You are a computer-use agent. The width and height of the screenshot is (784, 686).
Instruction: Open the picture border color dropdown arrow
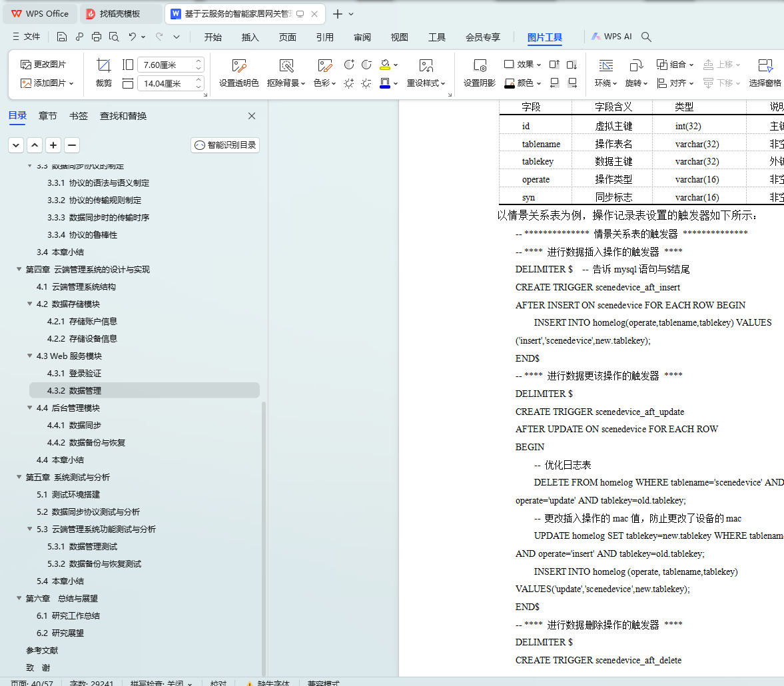[396, 83]
